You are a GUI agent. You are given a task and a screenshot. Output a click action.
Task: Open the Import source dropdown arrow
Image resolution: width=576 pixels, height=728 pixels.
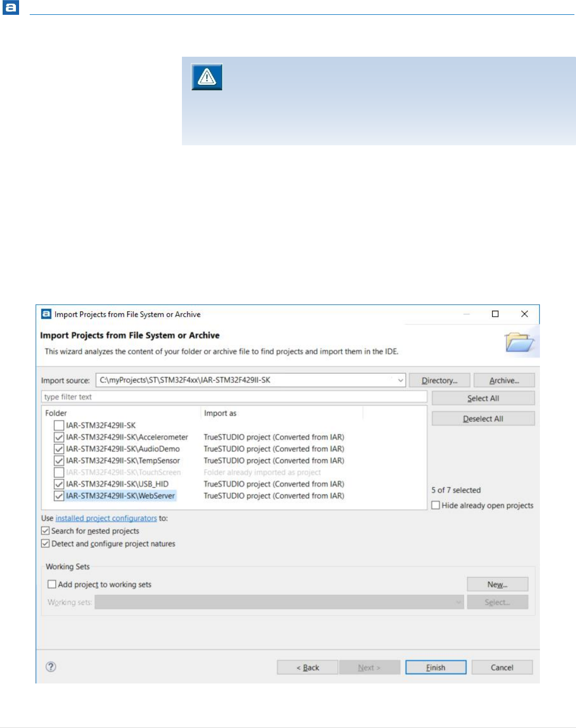coord(400,380)
